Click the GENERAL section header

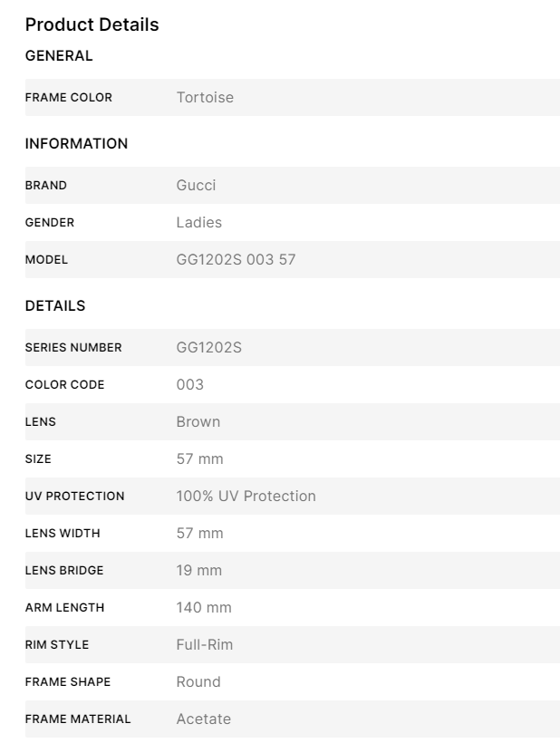[59, 55]
